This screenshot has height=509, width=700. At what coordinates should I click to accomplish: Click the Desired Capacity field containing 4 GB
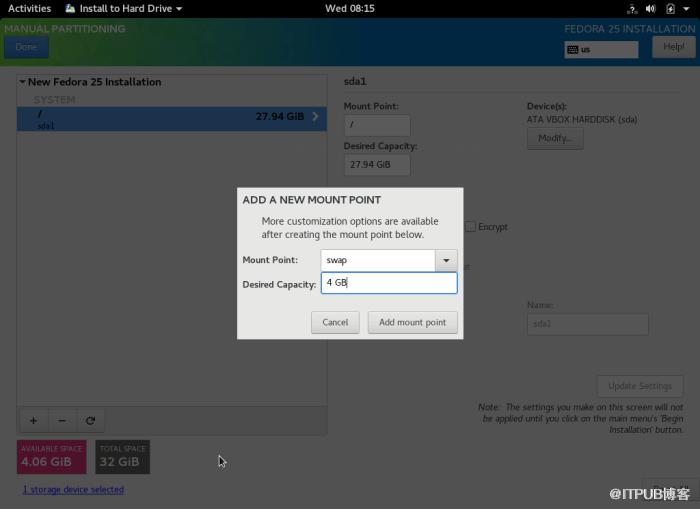pyautogui.click(x=389, y=283)
